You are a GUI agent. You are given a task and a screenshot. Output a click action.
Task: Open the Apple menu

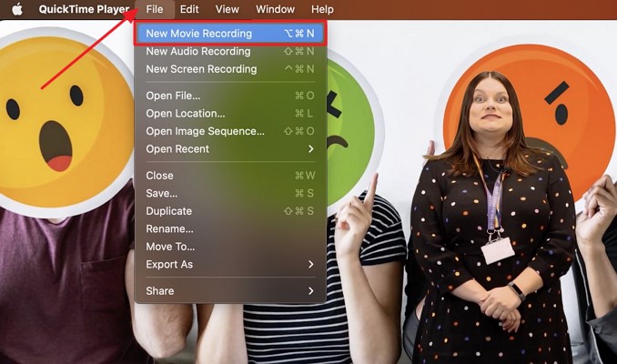point(17,9)
